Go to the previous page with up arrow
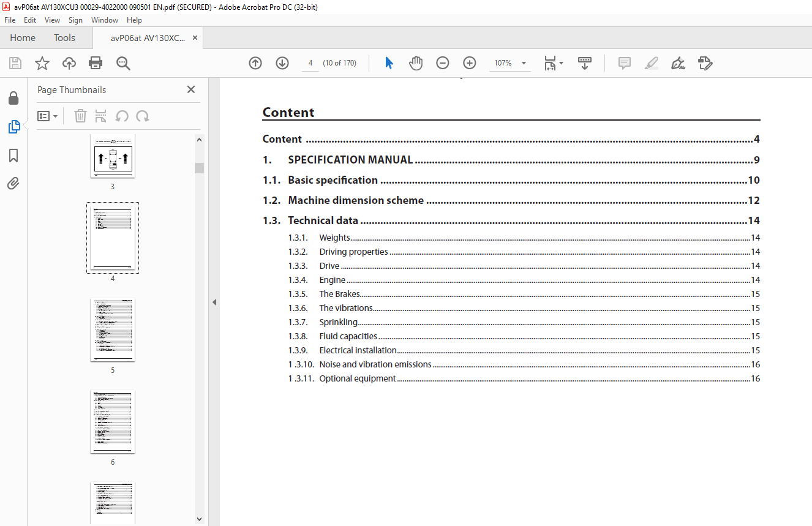The height and width of the screenshot is (526, 812). tap(255, 63)
